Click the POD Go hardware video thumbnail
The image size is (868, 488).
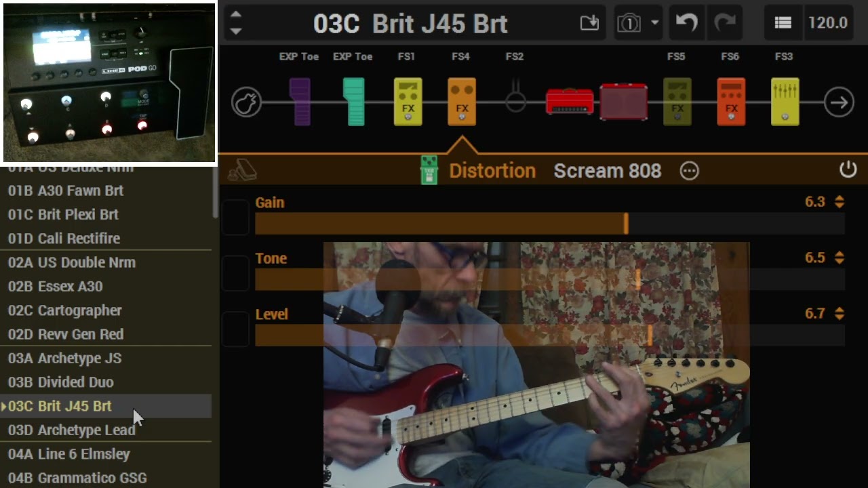(108, 83)
